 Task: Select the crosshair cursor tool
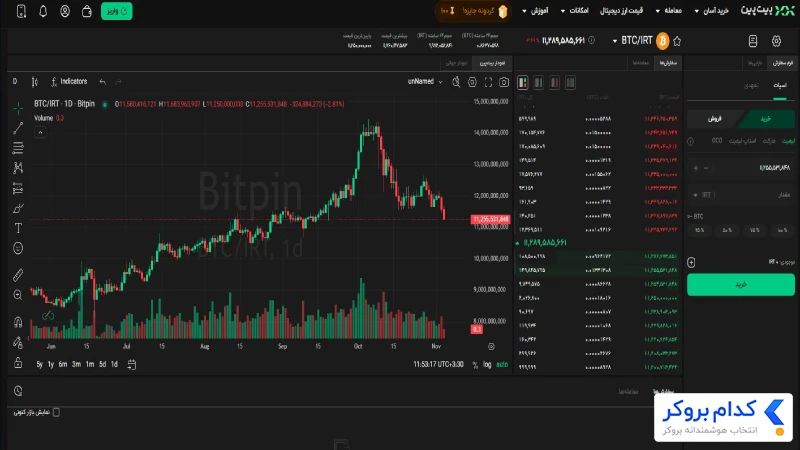18,108
